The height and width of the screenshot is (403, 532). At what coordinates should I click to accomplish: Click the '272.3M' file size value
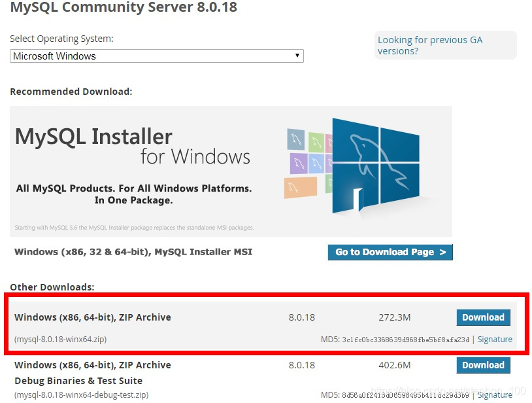[x=395, y=317]
